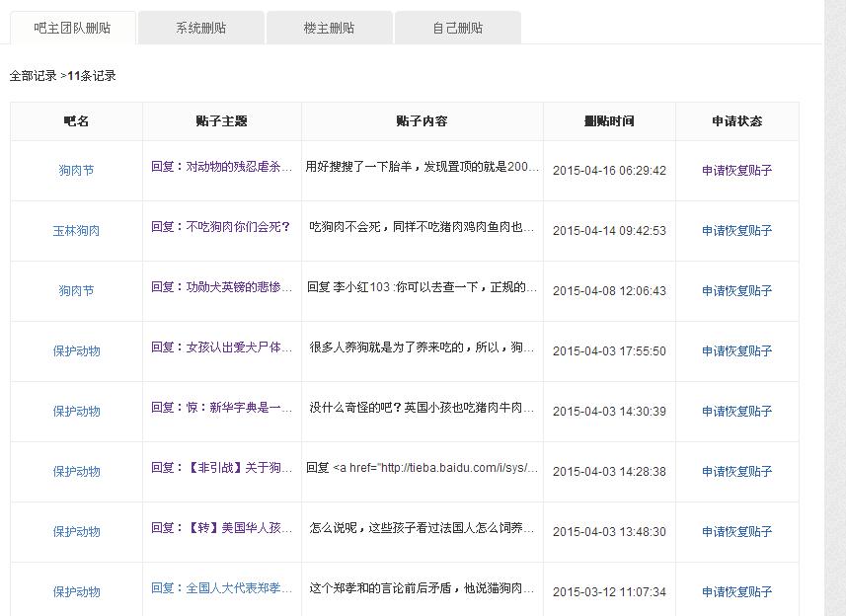Open 狗肉节 bar link in 04-08 row
Image resolution: width=846 pixels, height=616 pixels.
click(76, 291)
